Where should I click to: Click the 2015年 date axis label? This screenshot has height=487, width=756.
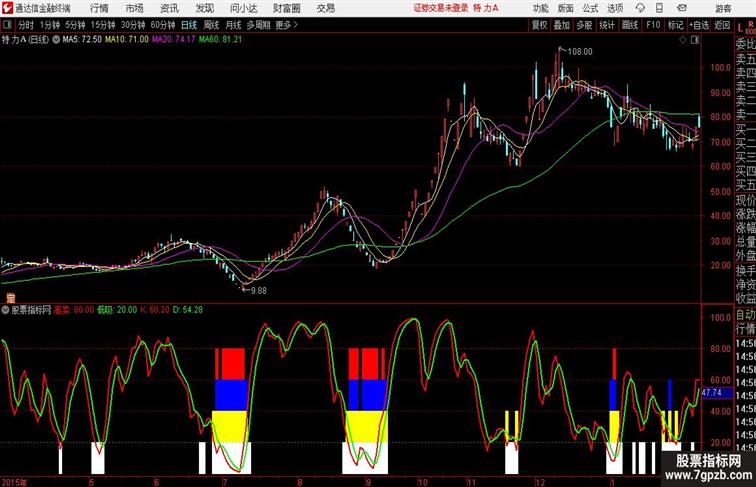click(x=14, y=482)
